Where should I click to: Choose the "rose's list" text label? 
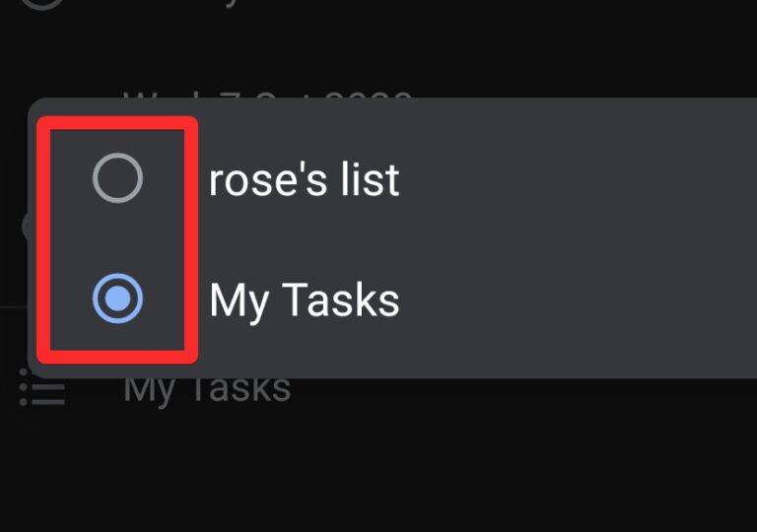pos(304,180)
